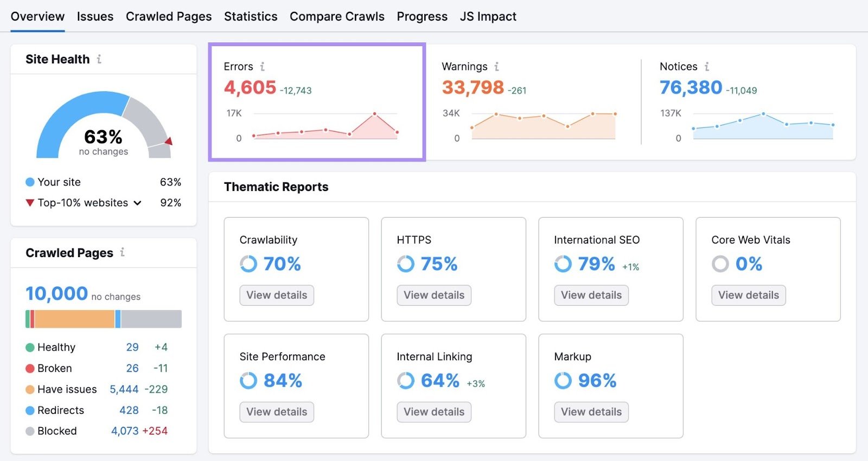Click the Errors info icon

coord(262,67)
